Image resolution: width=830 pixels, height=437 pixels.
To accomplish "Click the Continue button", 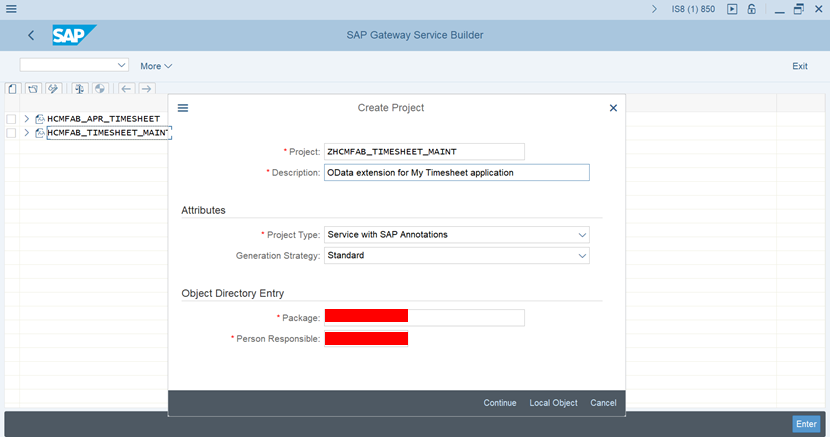I will (500, 403).
